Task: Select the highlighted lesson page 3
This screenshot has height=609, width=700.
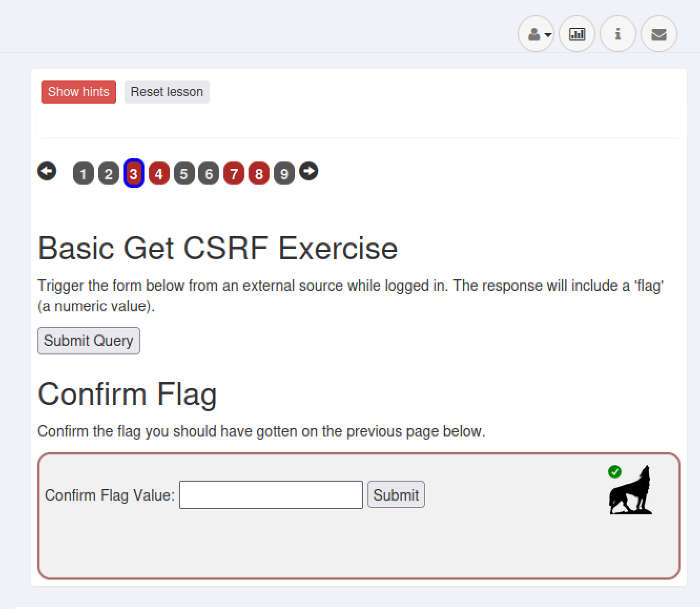Action: pos(133,174)
